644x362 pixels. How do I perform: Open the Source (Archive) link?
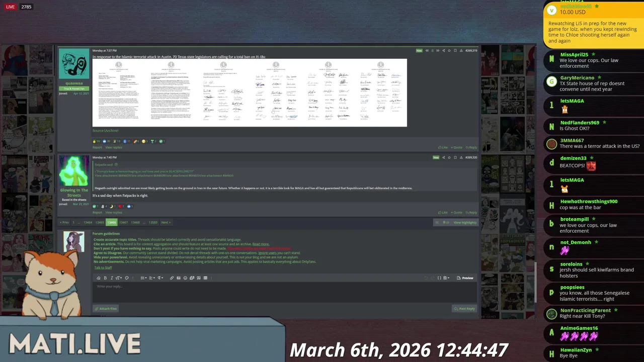(x=105, y=131)
